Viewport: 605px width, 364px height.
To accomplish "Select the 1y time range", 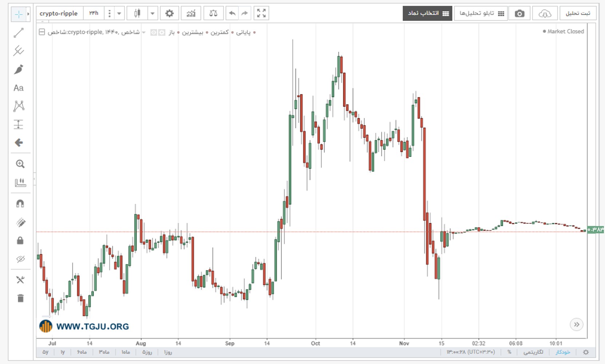I will [x=63, y=352].
